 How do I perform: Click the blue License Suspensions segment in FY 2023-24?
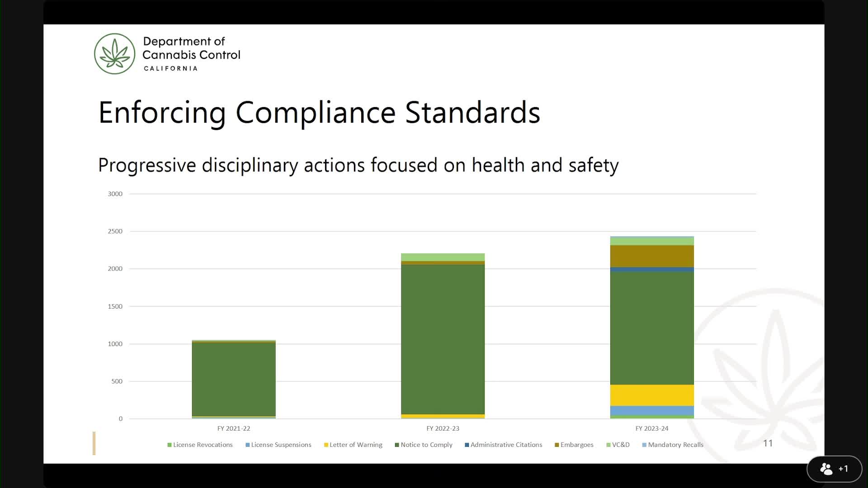pos(652,411)
